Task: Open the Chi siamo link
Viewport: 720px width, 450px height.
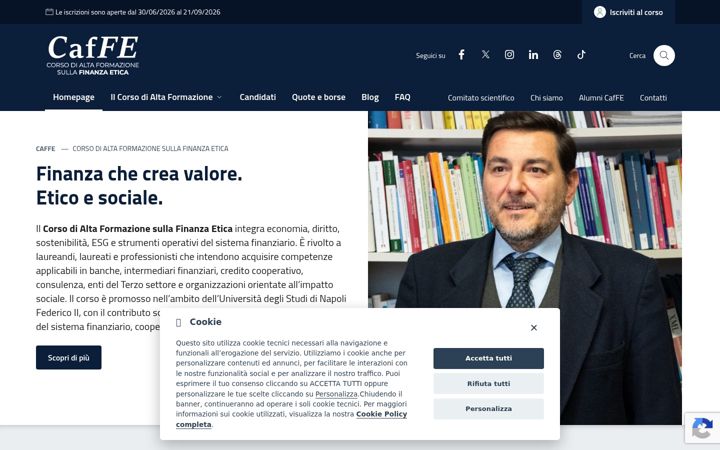Action: (x=546, y=98)
